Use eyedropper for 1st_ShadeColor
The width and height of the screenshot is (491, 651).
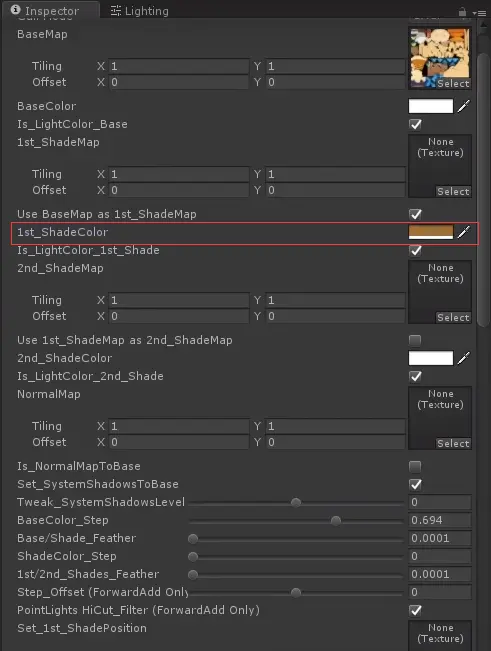pos(464,232)
